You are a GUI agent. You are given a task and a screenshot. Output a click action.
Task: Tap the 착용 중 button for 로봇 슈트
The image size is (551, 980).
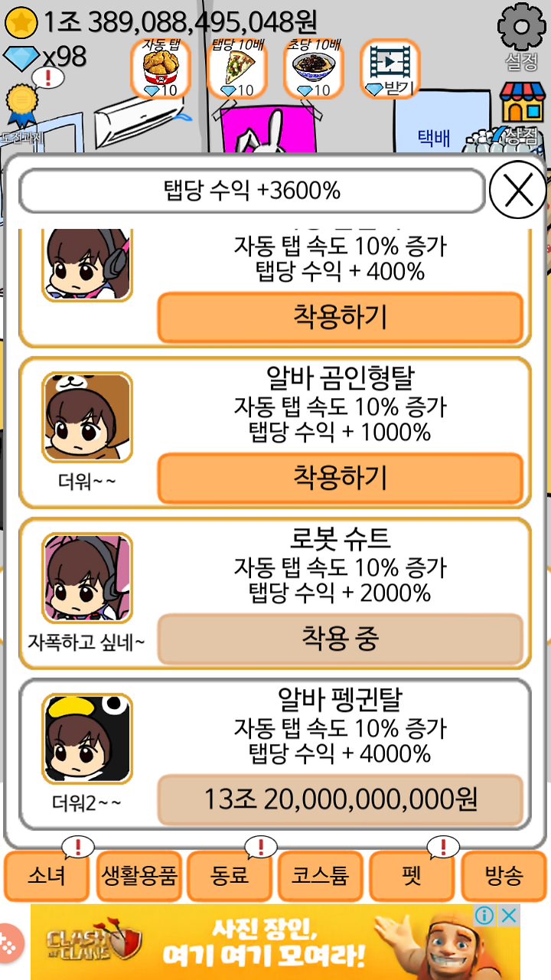(x=341, y=639)
